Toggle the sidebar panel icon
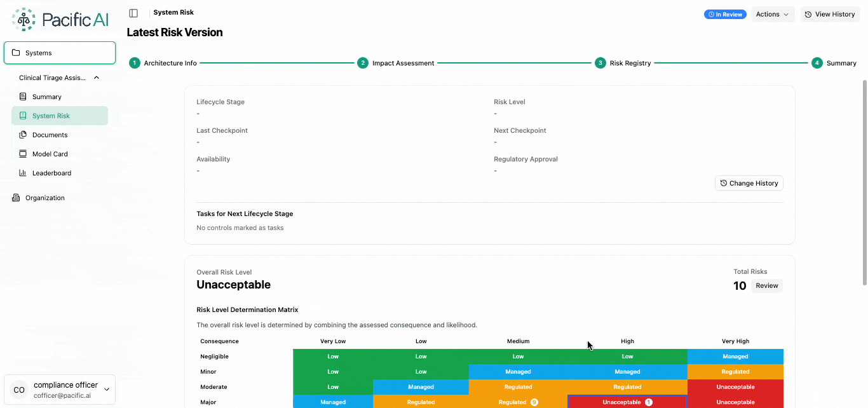Viewport: 868px width, 408px height. point(133,13)
